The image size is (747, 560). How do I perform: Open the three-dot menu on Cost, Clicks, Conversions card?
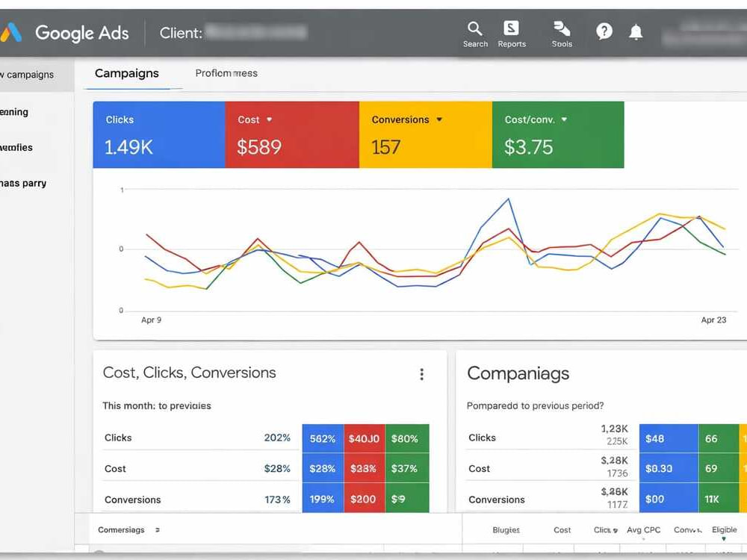(x=421, y=374)
